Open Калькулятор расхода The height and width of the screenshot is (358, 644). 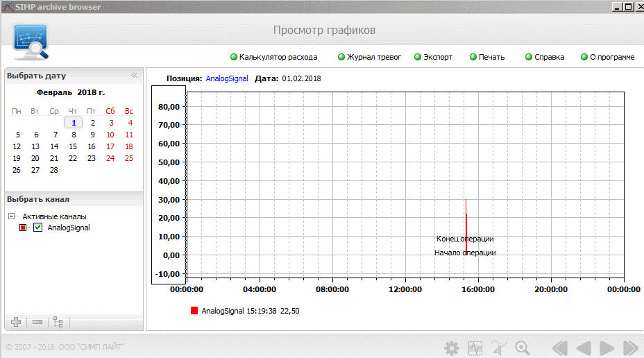(273, 57)
